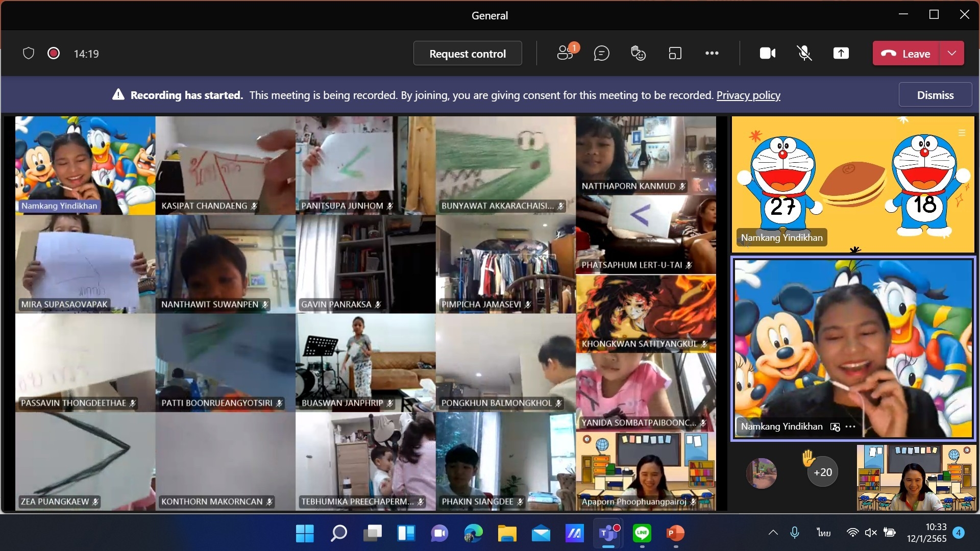This screenshot has height=551, width=980.
Task: Open breakout rooms icon
Action: coord(675,53)
